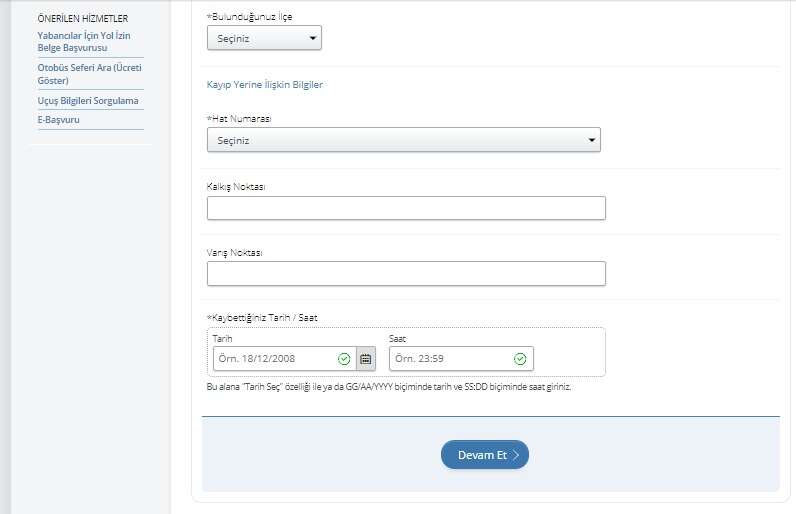The height and width of the screenshot is (514, 796).
Task: Open Uçuş Bilgileri Sorgulama link
Action: 88,100
